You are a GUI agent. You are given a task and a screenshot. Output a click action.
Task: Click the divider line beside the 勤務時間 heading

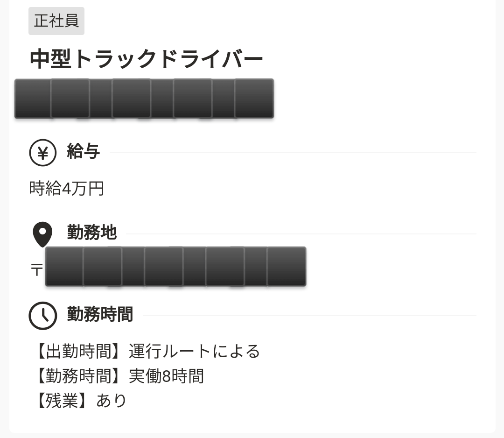pos(309,316)
